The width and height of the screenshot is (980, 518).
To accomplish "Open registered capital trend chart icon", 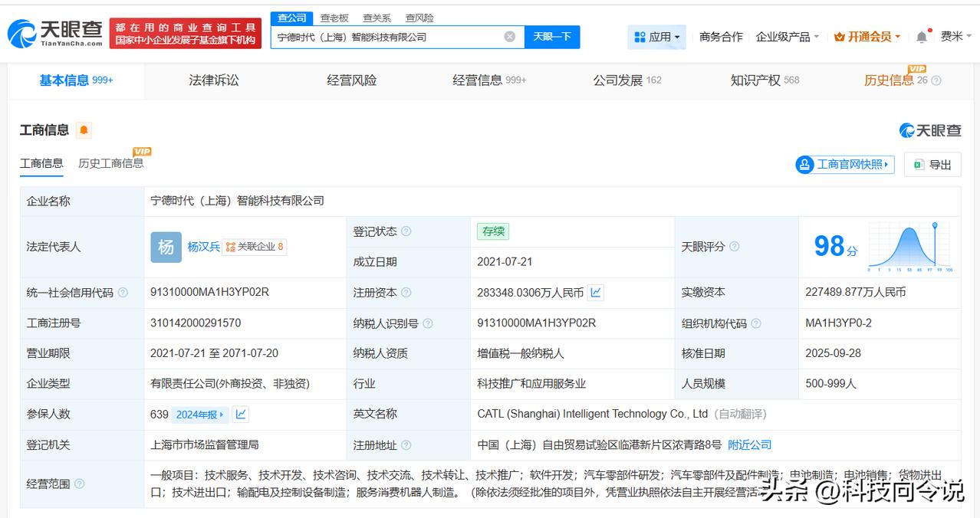I will pyautogui.click(x=596, y=292).
